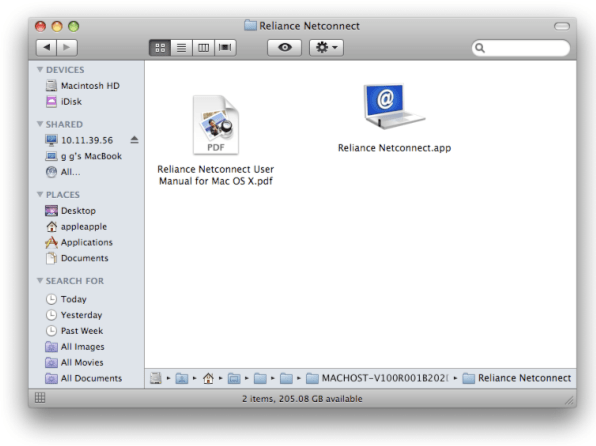Click the User Manual for Mac OS X.pdf name

(216, 175)
